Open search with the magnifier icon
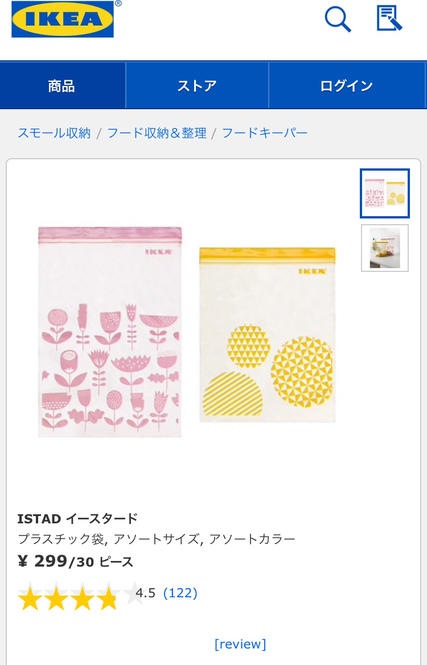This screenshot has height=665, width=427. 338,20
